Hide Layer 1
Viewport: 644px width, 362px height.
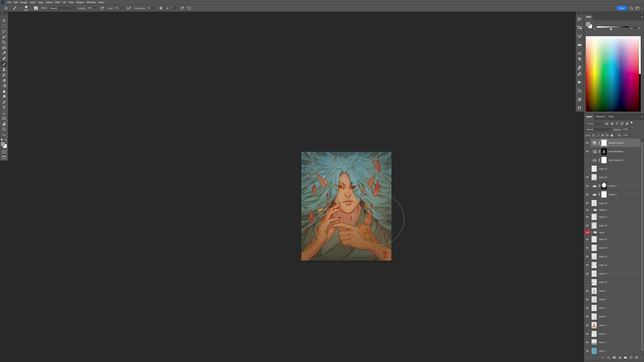click(x=587, y=351)
